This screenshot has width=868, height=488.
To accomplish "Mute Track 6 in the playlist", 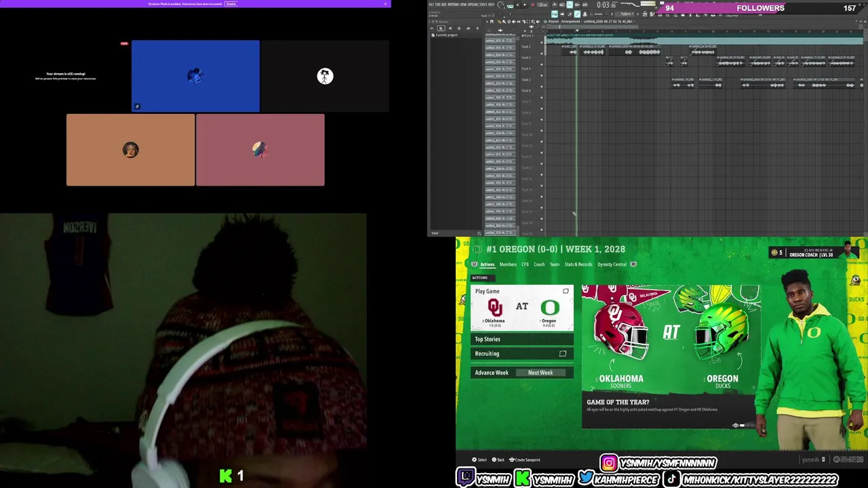I will click(x=542, y=98).
